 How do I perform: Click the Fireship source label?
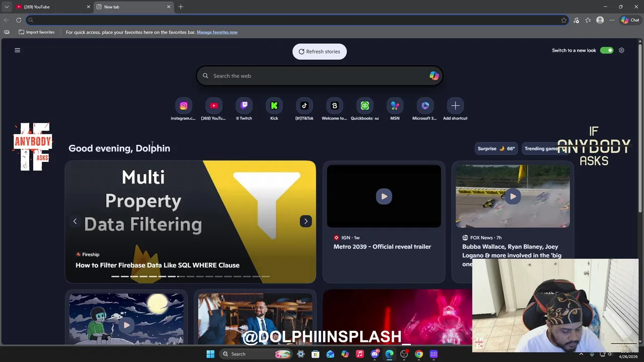[88, 254]
